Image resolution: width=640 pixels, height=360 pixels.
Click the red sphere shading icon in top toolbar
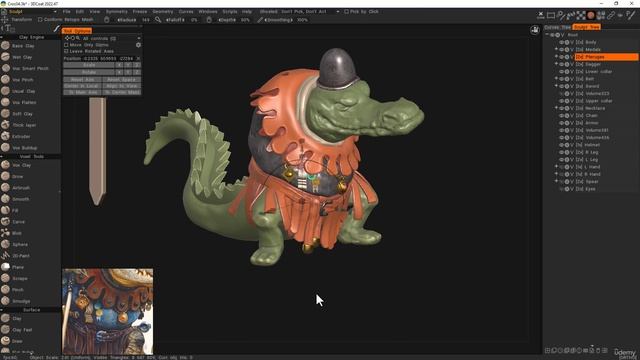coord(591,16)
